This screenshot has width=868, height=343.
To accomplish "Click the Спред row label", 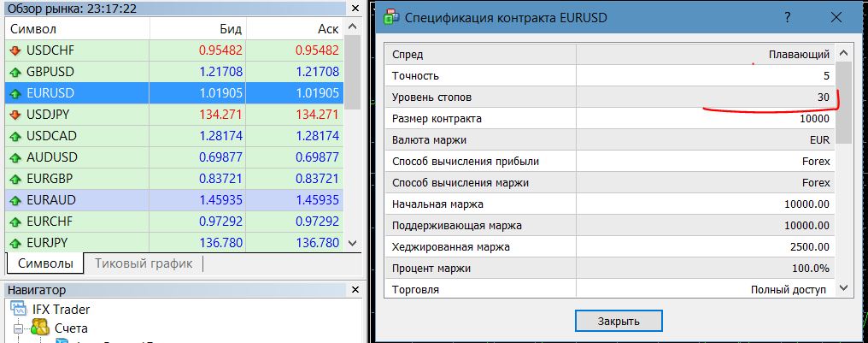I will (x=408, y=55).
